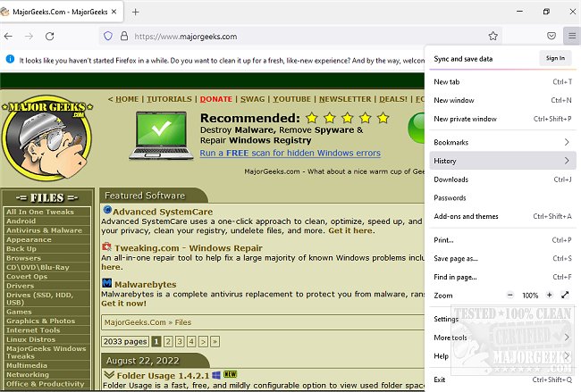The height and width of the screenshot is (392, 581).
Task: Choose New window menu item
Action: 502,100
